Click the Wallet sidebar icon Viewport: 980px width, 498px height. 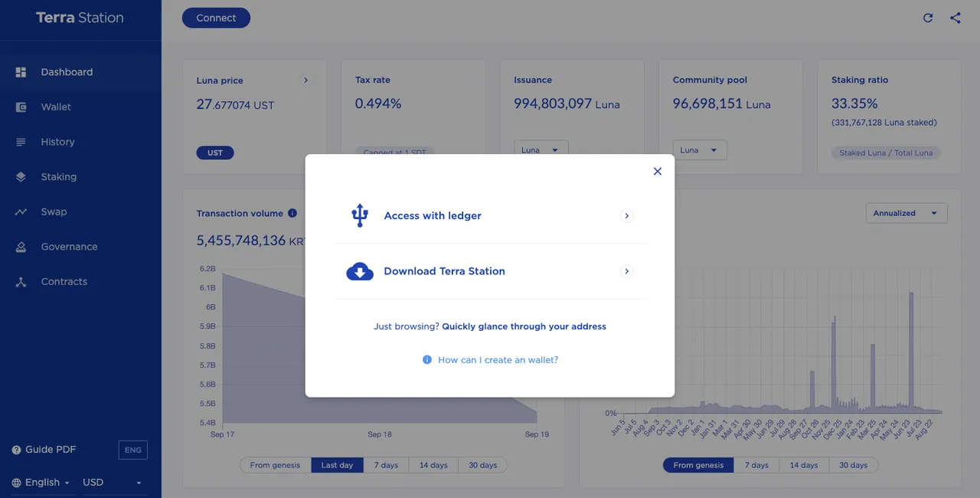coord(21,107)
